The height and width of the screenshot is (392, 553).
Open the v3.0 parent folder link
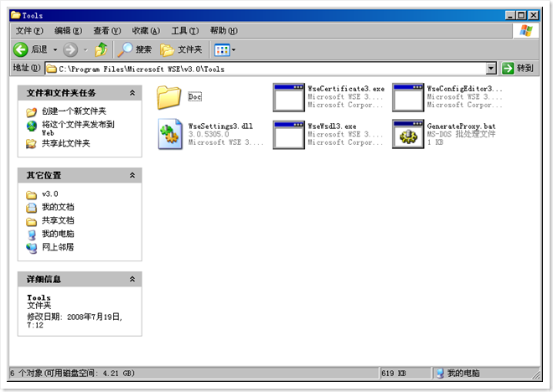pos(50,193)
